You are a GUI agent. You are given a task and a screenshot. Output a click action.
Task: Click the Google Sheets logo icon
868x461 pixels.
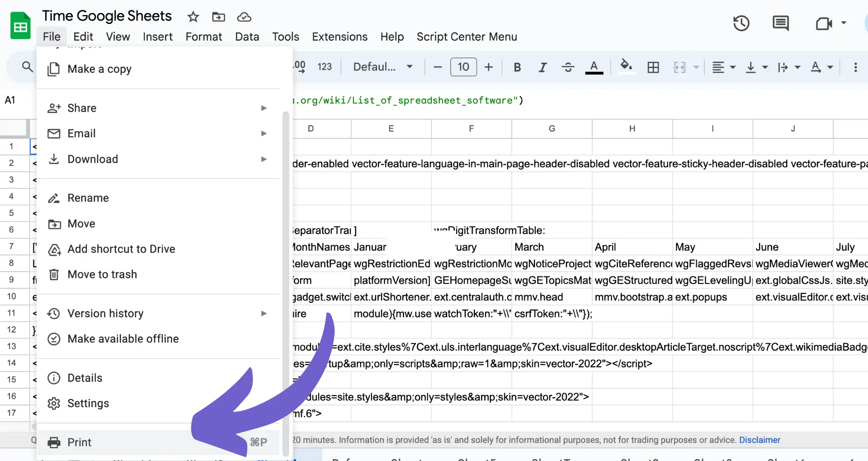[x=20, y=26]
